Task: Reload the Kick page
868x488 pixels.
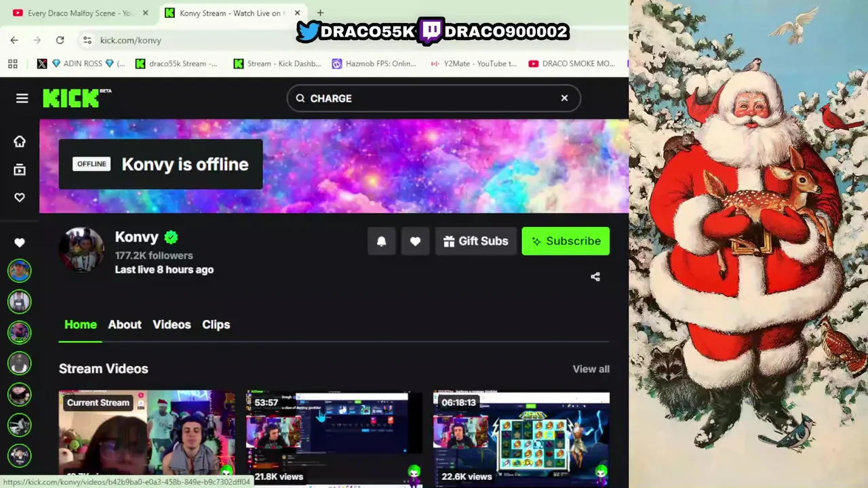Action: point(60,40)
